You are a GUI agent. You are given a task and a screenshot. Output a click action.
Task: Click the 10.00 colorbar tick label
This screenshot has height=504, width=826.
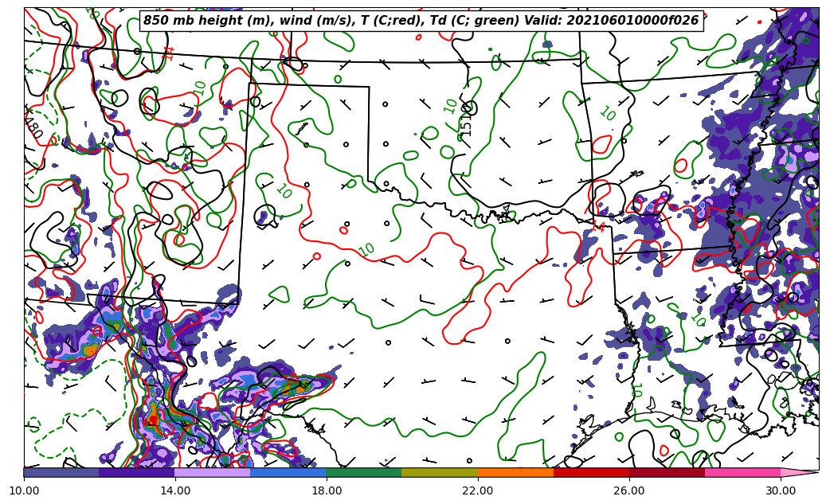(x=24, y=490)
